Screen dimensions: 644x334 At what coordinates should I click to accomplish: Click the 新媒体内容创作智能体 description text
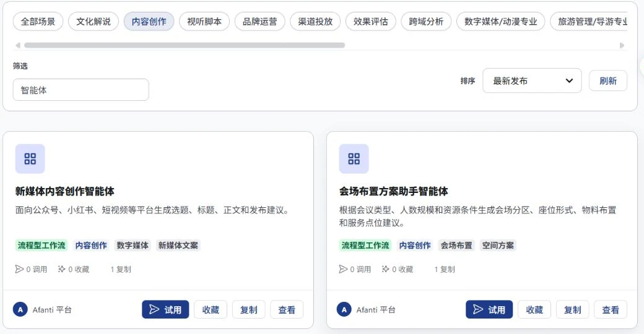[154, 210]
